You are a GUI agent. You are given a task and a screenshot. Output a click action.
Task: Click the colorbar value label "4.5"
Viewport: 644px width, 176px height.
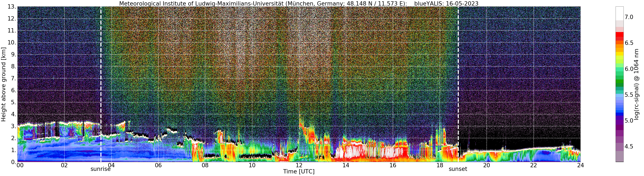629,147
